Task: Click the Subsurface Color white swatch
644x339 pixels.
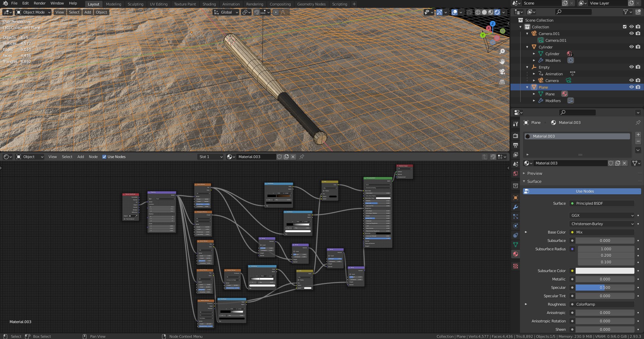Action: pos(605,271)
